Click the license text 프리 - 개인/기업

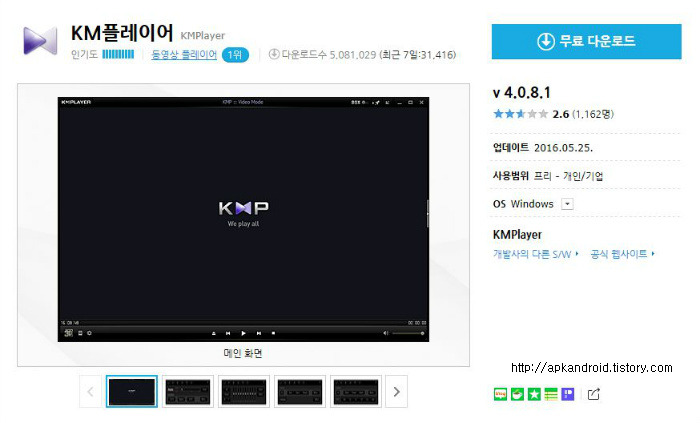tap(568, 176)
